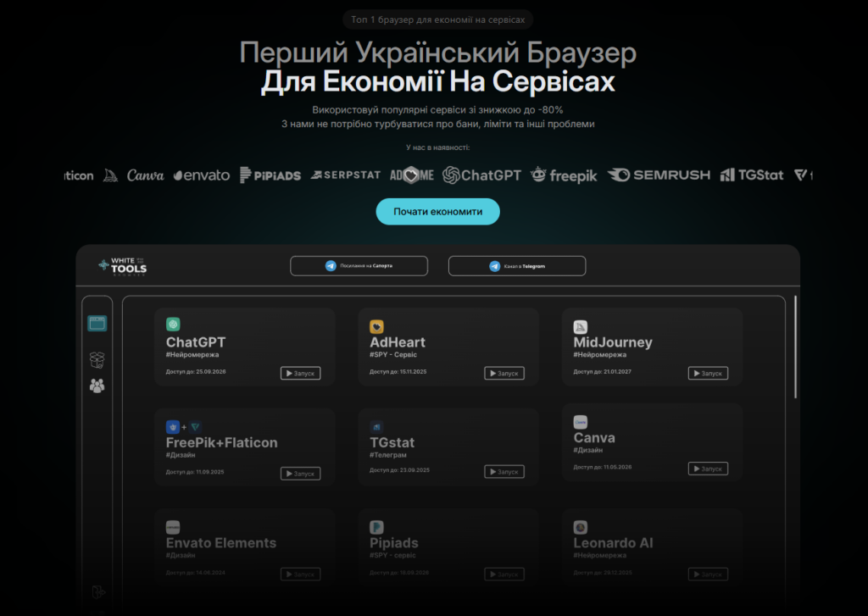Click the PiPiADS logo in brand strip
This screenshot has height=616, width=868.
270,175
